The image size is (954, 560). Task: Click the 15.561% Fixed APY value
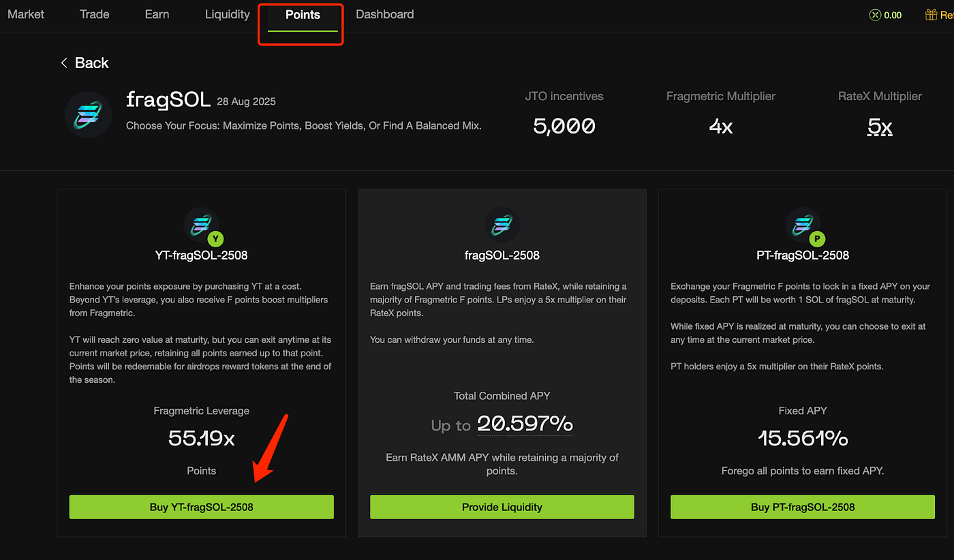803,439
